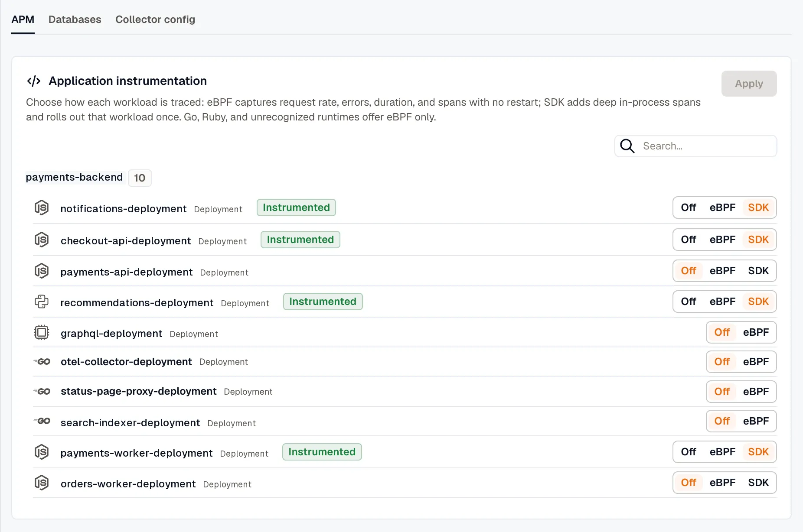This screenshot has width=803, height=532.
Task: Click the notifications-deployment name
Action: [124, 209]
